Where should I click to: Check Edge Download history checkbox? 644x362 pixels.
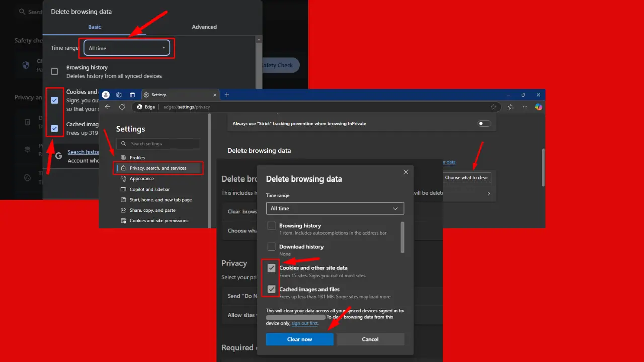pos(272,247)
